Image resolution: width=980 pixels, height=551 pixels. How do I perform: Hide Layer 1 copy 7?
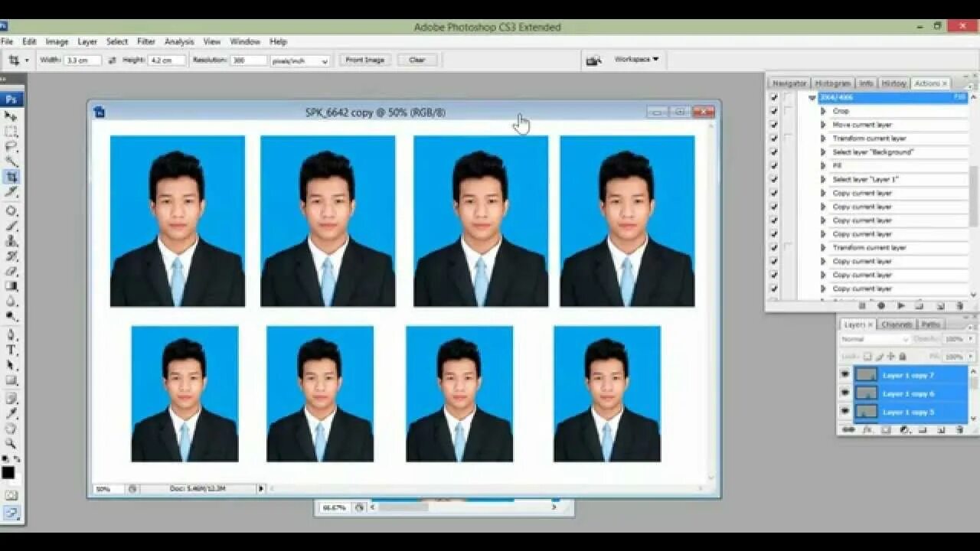845,375
